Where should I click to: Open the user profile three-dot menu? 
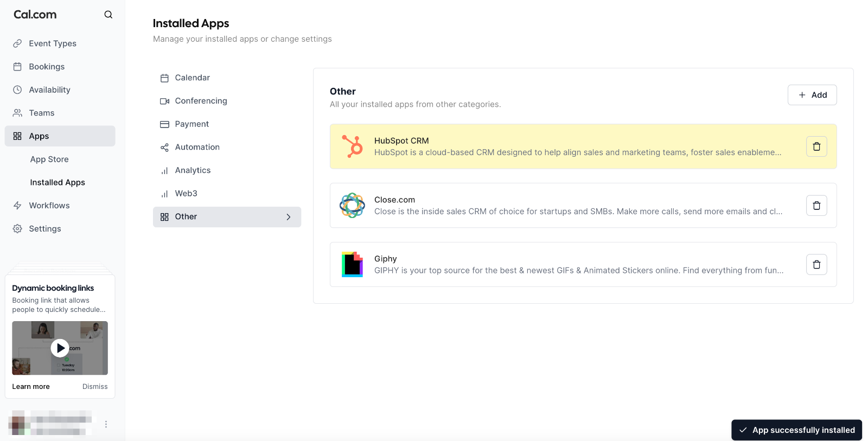point(106,424)
